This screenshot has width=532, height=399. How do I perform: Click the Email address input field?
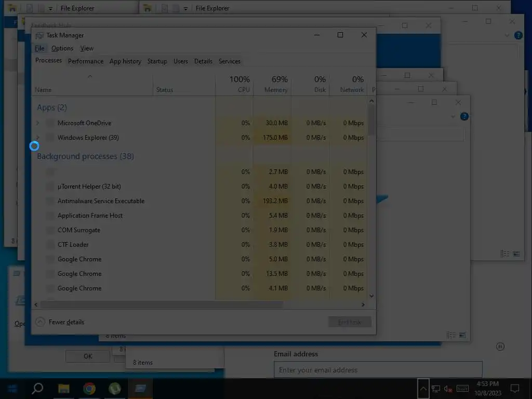[x=378, y=369]
